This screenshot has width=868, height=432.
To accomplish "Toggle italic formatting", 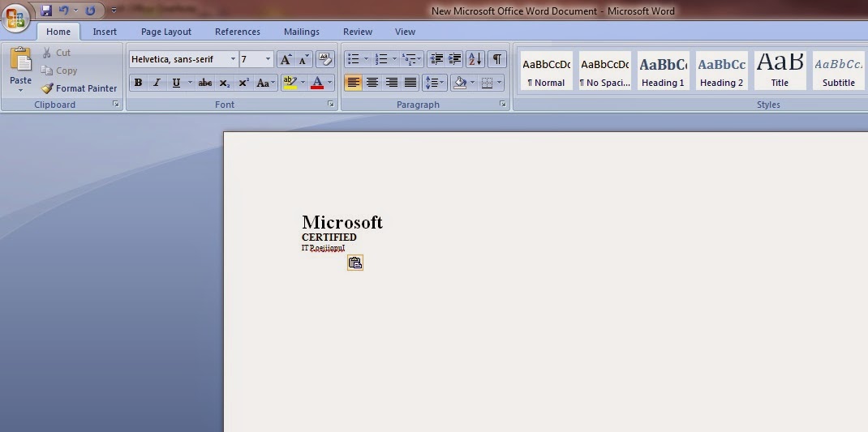I will pyautogui.click(x=157, y=83).
